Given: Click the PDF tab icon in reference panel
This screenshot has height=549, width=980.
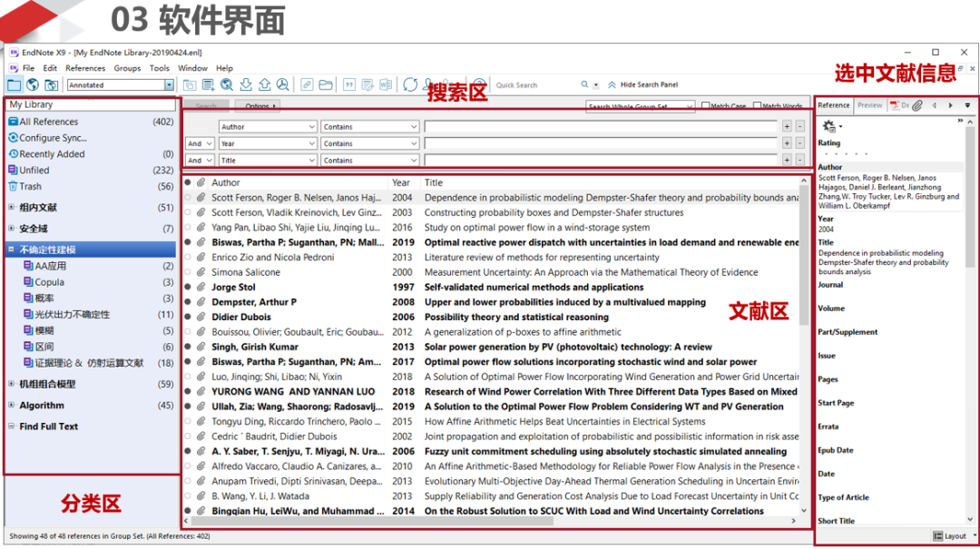Looking at the screenshot, I should point(895,105).
